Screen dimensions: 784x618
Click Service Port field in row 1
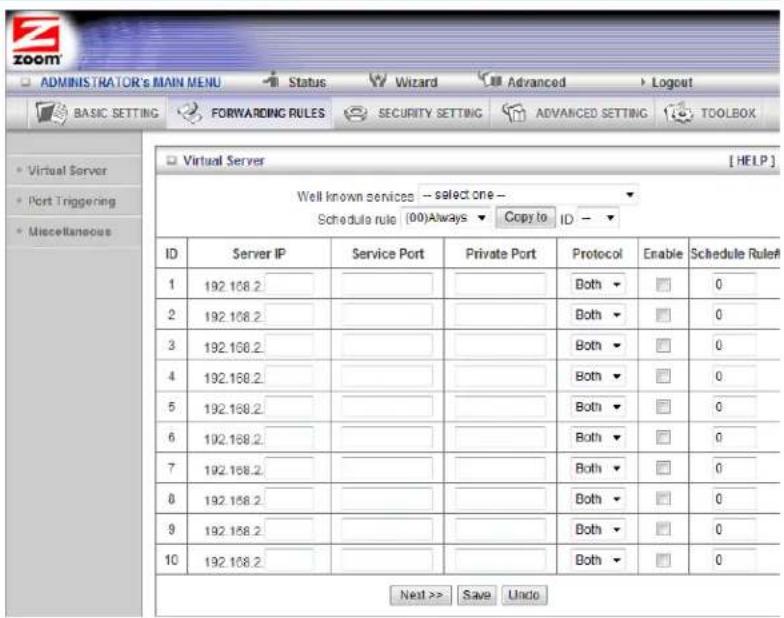387,284
